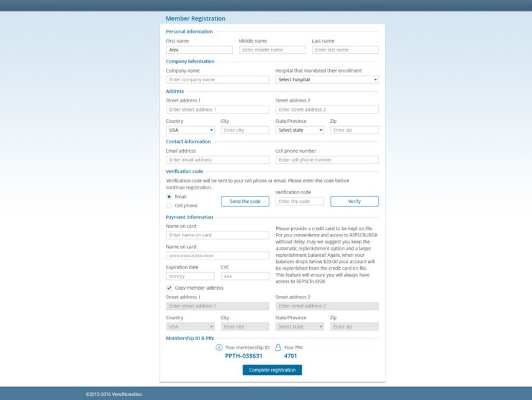Expand the Country dropdown in Address
This screenshot has height=400, width=532.
(x=190, y=130)
